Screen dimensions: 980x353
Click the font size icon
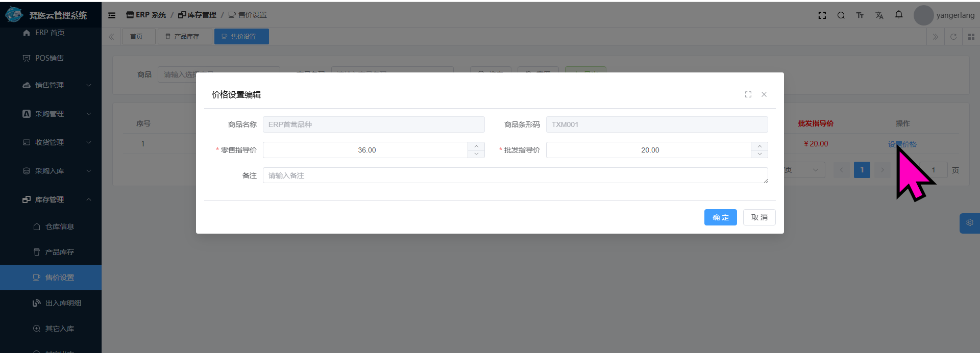pyautogui.click(x=860, y=15)
